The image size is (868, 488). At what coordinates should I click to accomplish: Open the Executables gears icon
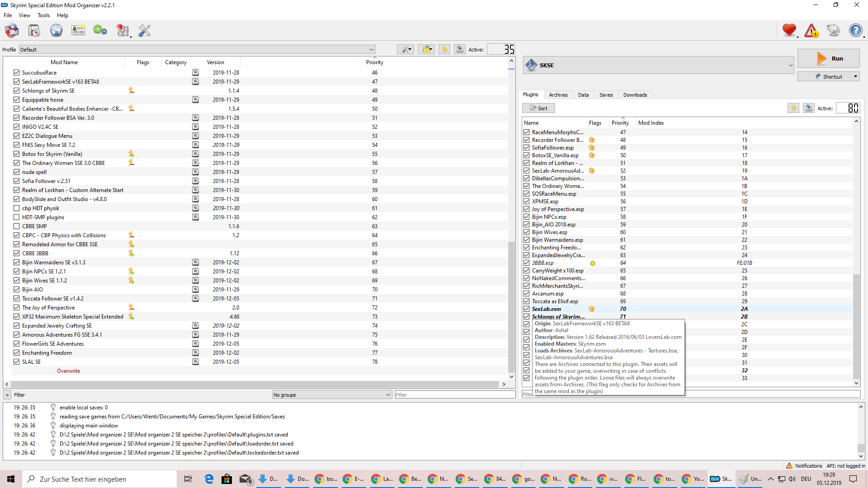(100, 31)
